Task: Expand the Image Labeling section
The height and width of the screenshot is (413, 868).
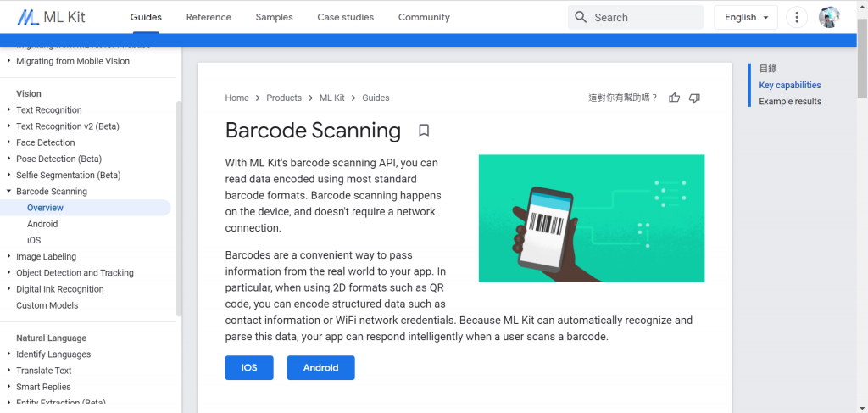Action: [8, 256]
